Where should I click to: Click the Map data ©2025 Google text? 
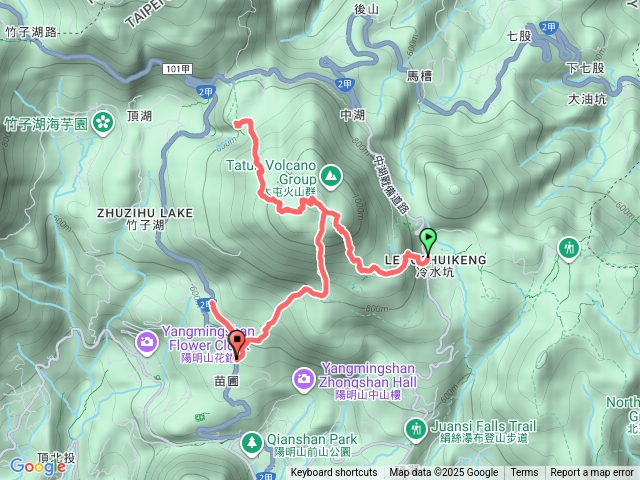[444, 473]
